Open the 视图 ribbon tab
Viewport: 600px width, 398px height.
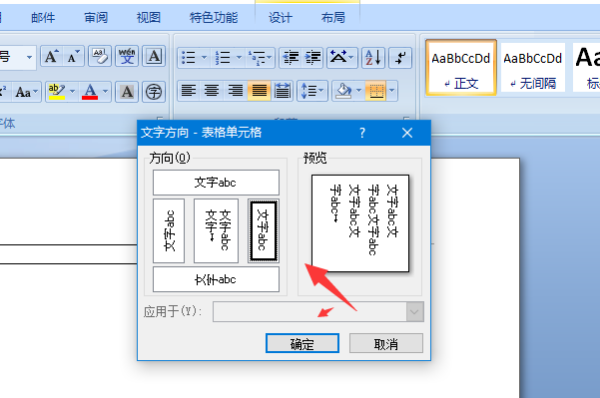click(148, 18)
